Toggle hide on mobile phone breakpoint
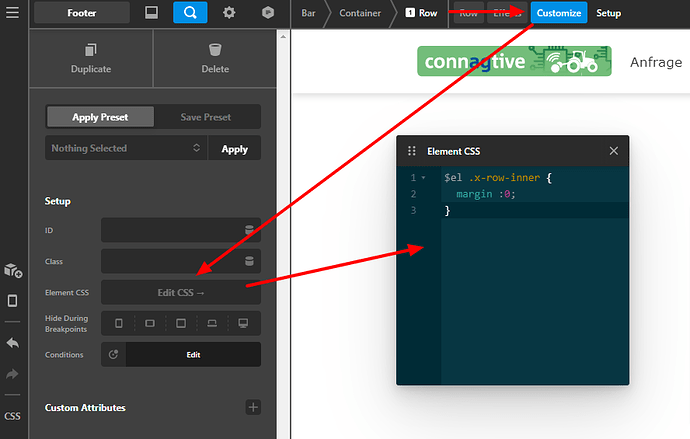The image size is (690, 439). pyautogui.click(x=119, y=323)
